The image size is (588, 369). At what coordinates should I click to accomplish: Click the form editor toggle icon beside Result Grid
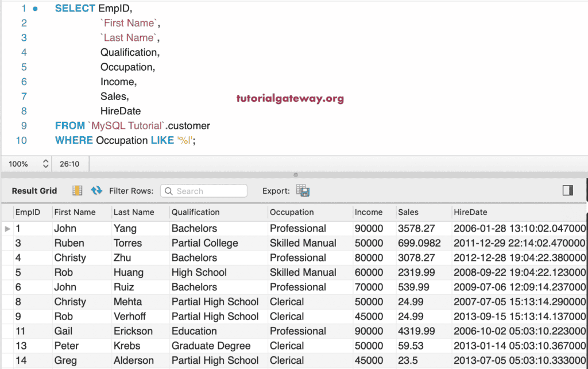[x=78, y=191]
